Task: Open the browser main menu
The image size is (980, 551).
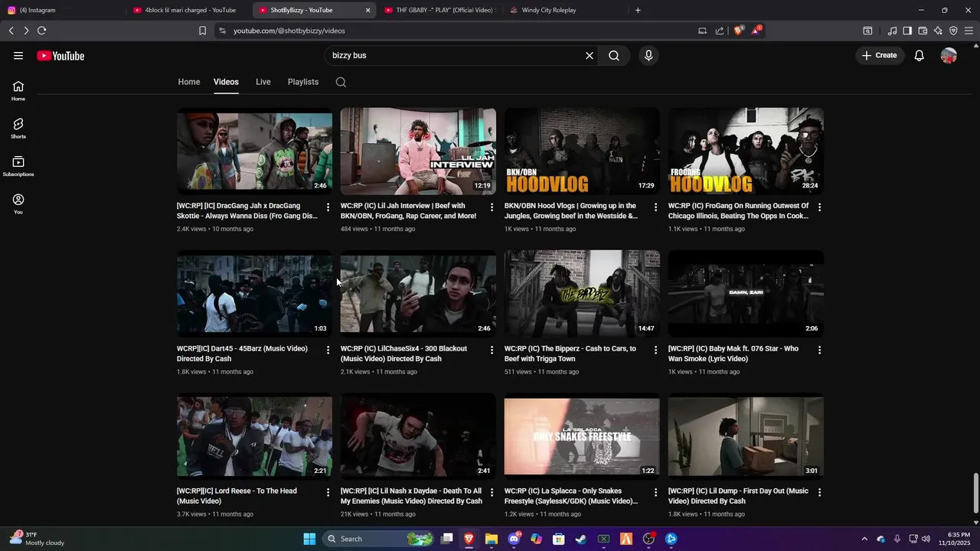Action: pos(969,31)
